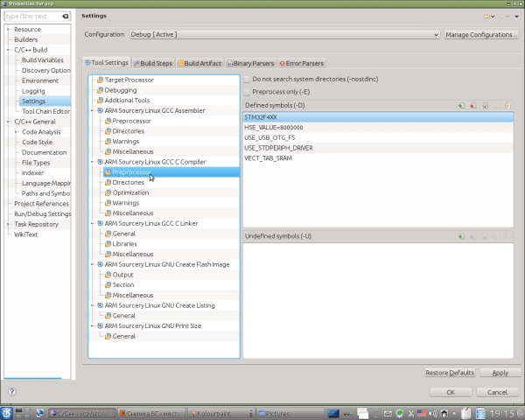Confirm with the OK button

451,392
